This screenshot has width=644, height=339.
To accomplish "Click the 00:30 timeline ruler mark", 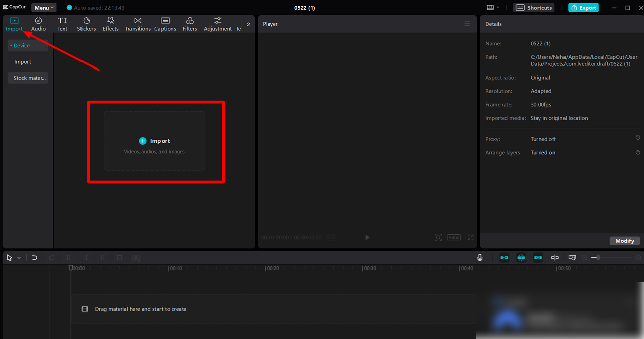I will 370,268.
